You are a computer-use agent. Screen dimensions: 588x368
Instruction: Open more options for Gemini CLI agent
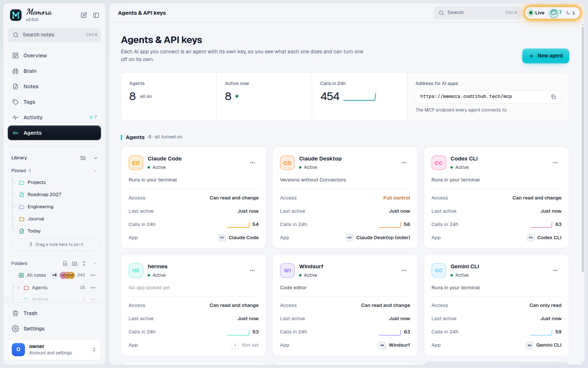[x=555, y=270]
